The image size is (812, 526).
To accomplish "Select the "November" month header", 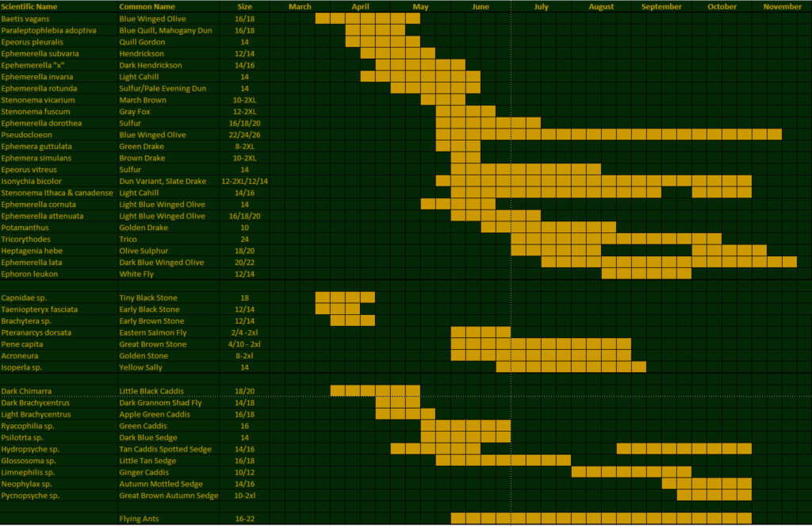I will pyautogui.click(x=782, y=6).
